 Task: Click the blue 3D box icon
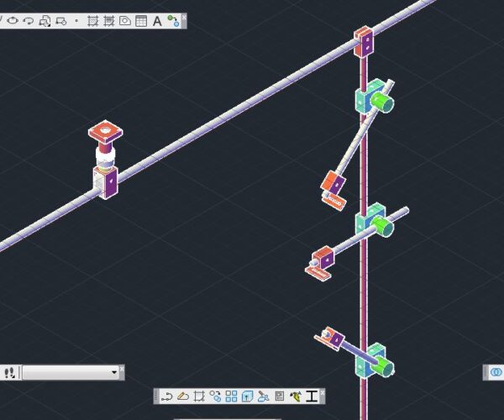tap(247, 396)
